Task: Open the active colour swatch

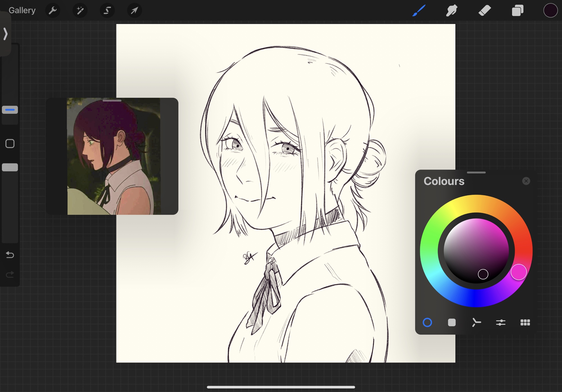Action: tap(550, 11)
